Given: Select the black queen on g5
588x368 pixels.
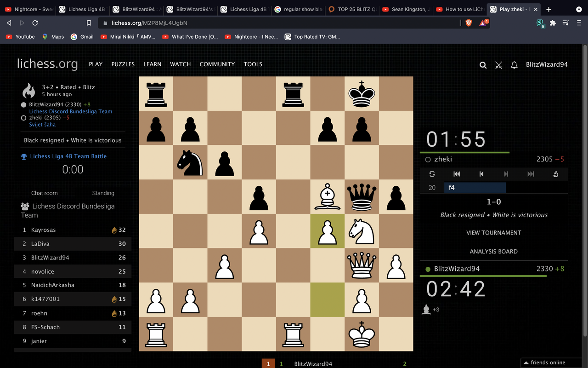Looking at the screenshot, I should coord(362,197).
